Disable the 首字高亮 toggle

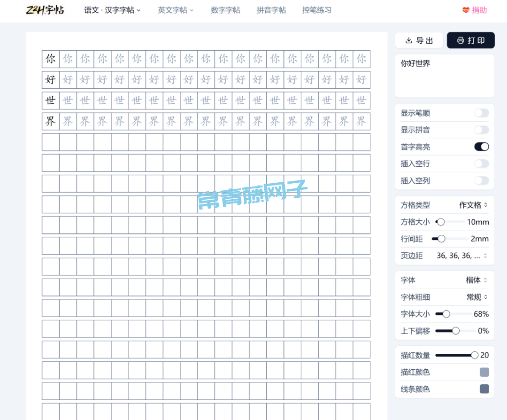(x=481, y=147)
